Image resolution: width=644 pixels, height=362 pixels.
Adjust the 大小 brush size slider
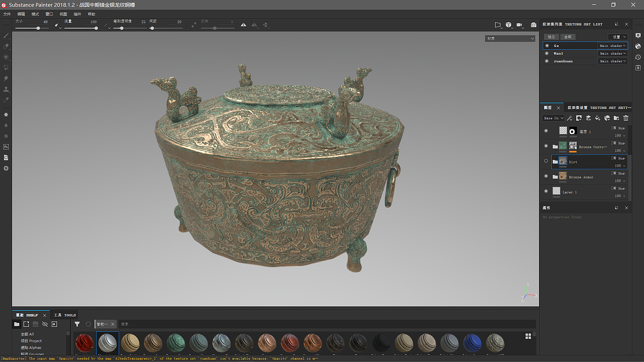pyautogui.click(x=32, y=28)
